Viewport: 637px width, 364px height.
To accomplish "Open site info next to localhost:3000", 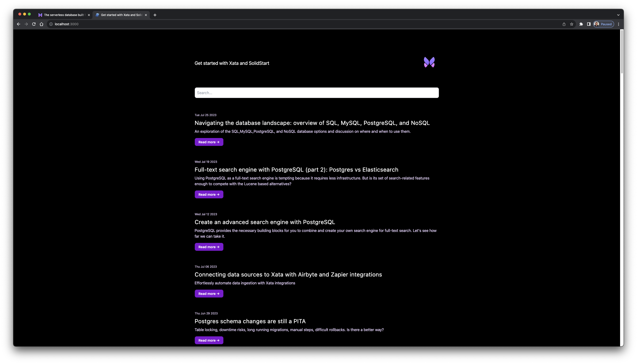I will click(51, 24).
